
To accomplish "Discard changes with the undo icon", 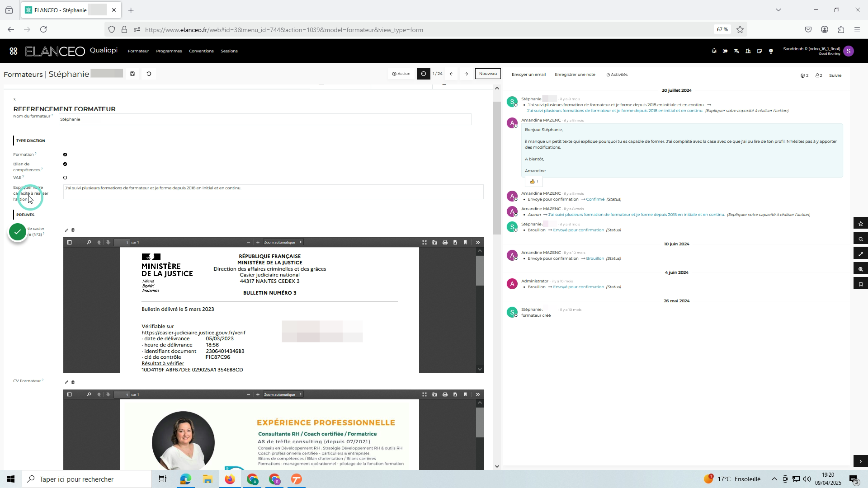I will coord(149,74).
